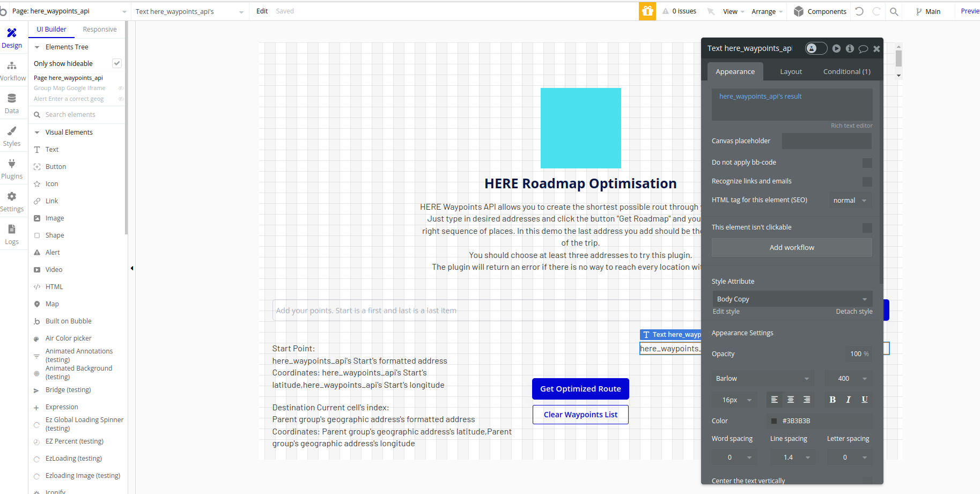The width and height of the screenshot is (980, 494).
Task: Click the Components cube icon
Action: coord(799,11)
